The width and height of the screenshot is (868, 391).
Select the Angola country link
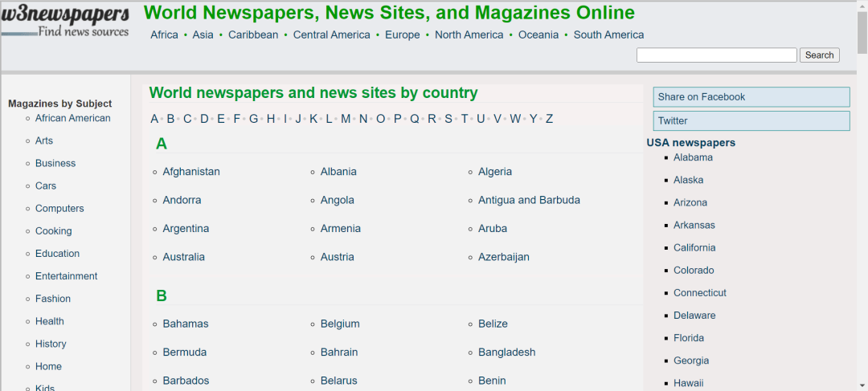(337, 200)
